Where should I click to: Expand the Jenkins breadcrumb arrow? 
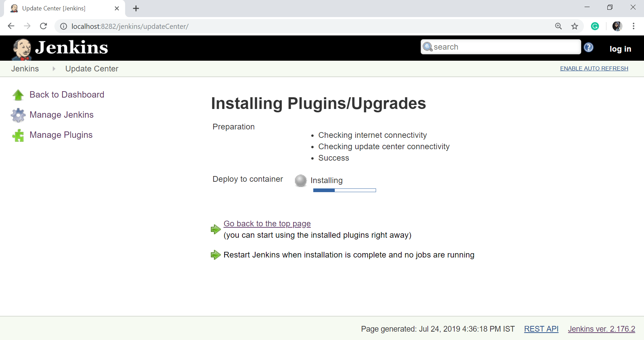coord(53,69)
